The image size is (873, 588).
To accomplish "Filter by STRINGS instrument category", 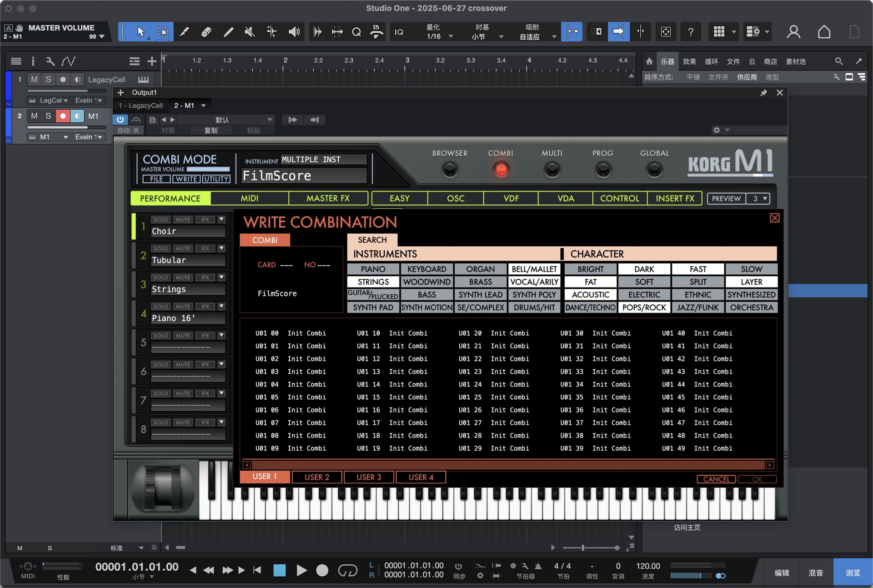I will click(x=373, y=282).
